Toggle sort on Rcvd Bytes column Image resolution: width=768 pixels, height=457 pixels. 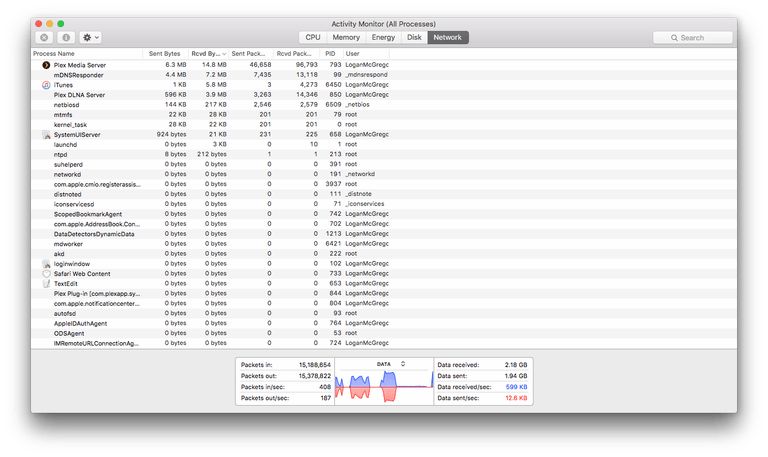click(x=209, y=53)
